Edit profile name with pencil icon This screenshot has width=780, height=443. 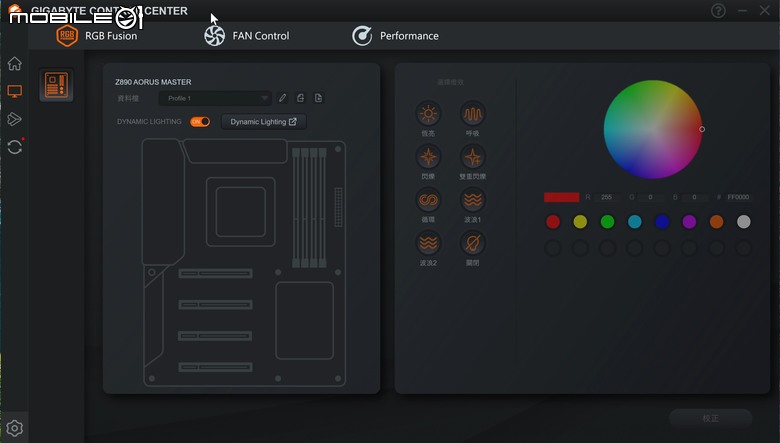pos(282,98)
